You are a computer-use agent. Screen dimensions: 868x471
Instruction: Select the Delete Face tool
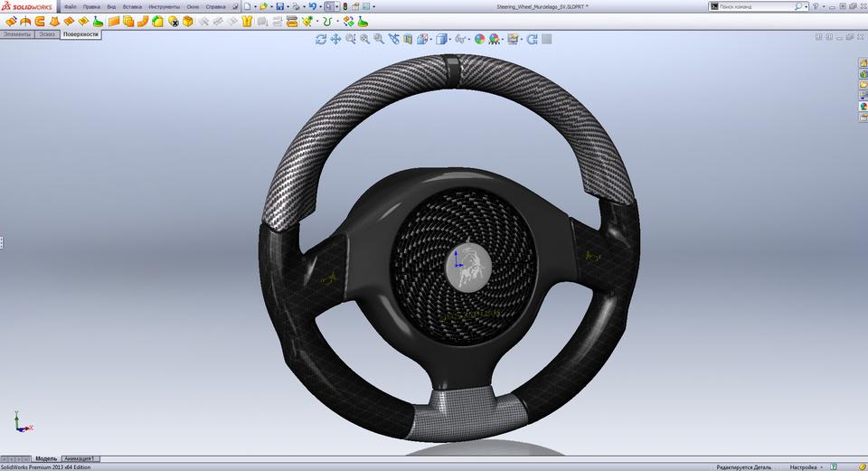click(x=174, y=22)
